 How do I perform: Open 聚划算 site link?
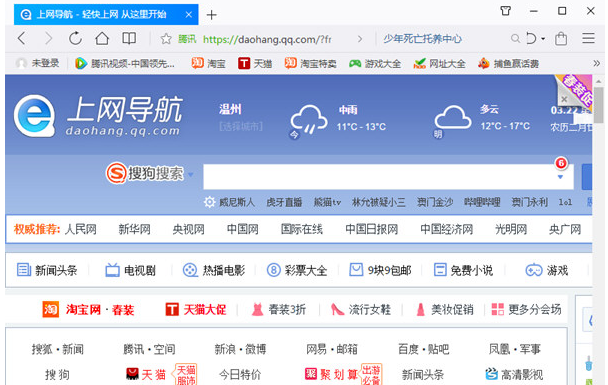332,375
